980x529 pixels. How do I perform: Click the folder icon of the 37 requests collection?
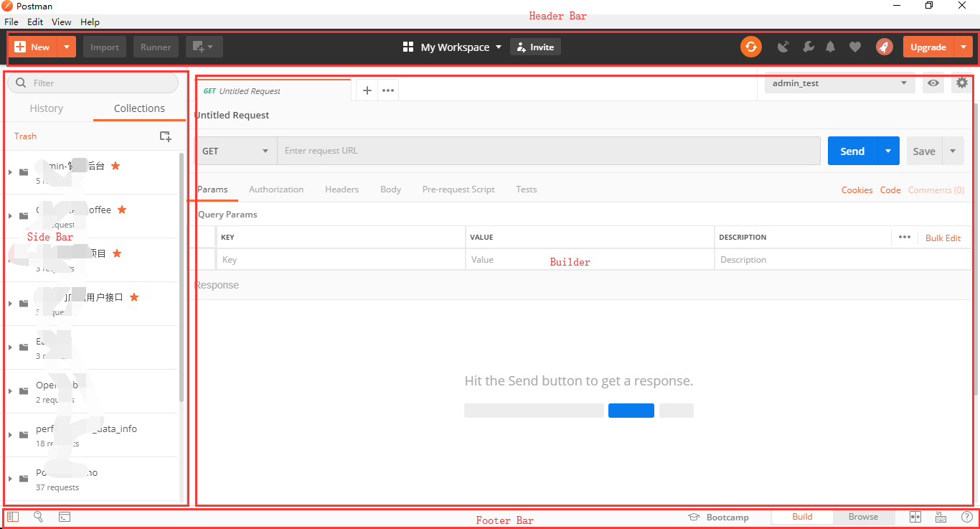24,479
